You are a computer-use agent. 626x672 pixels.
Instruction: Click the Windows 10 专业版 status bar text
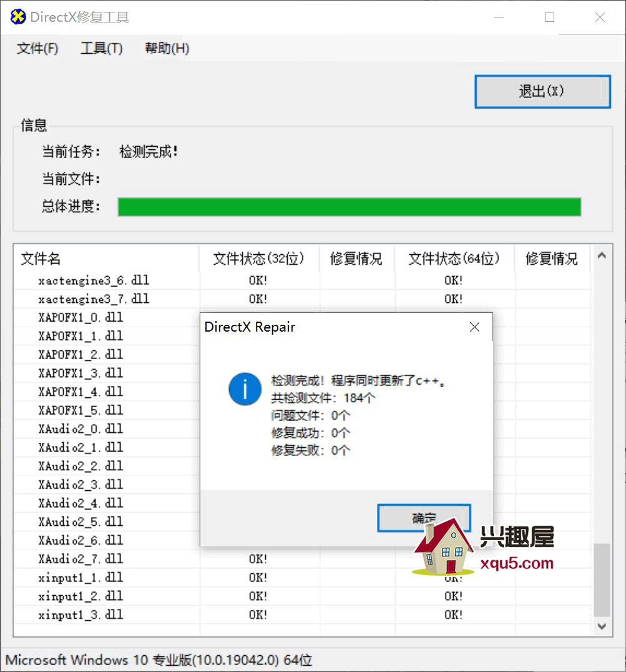(x=159, y=660)
